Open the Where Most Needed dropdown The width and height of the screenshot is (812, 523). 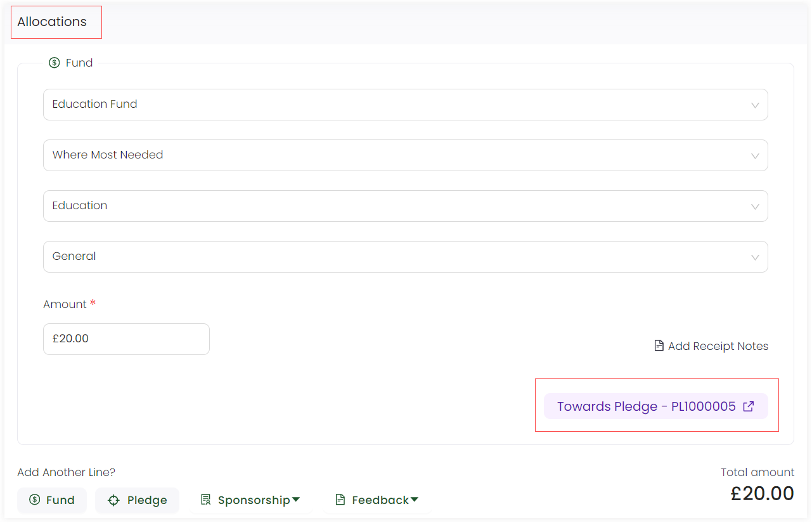405,155
